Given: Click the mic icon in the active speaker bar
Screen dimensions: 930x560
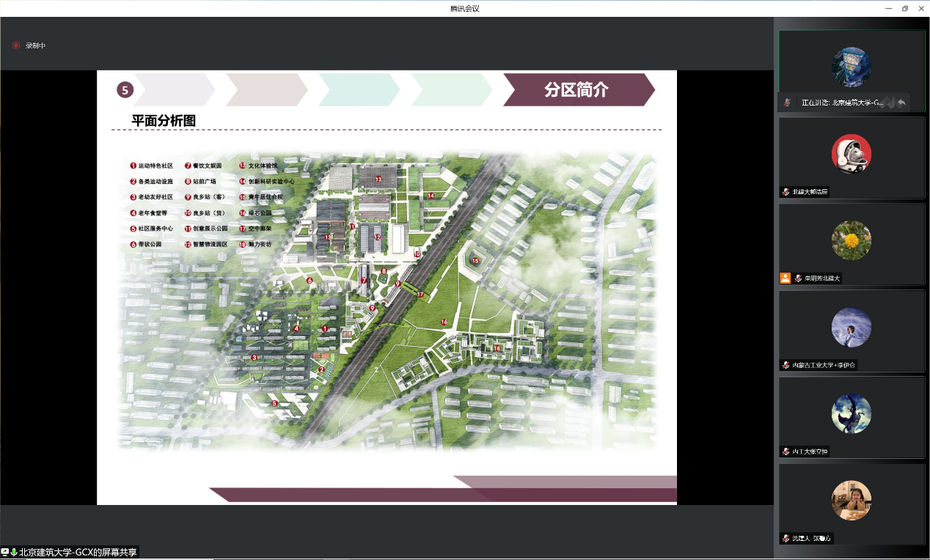Looking at the screenshot, I should [x=787, y=103].
